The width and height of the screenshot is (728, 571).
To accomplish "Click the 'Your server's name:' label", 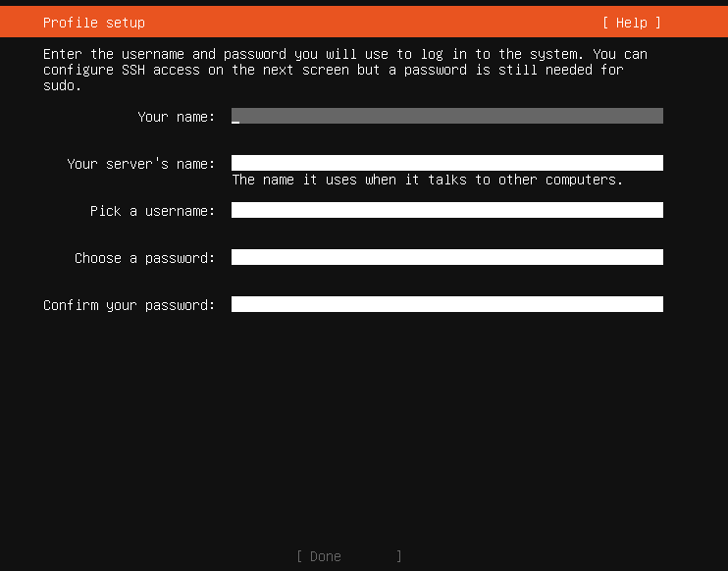I will (x=141, y=164).
